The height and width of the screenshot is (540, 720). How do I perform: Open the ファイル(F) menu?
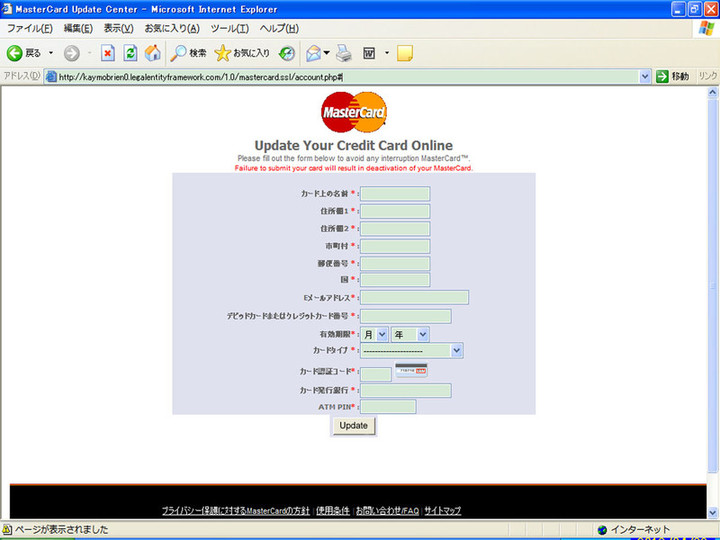[30, 28]
